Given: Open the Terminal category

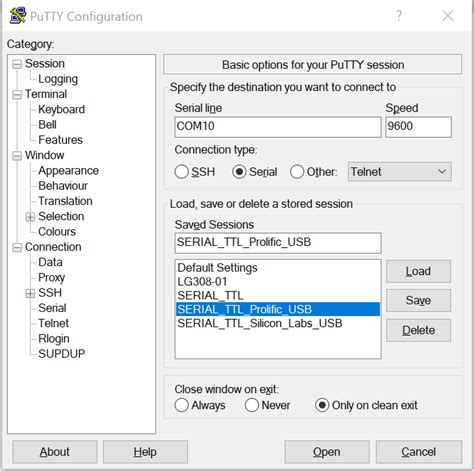Looking at the screenshot, I should 46,94.
